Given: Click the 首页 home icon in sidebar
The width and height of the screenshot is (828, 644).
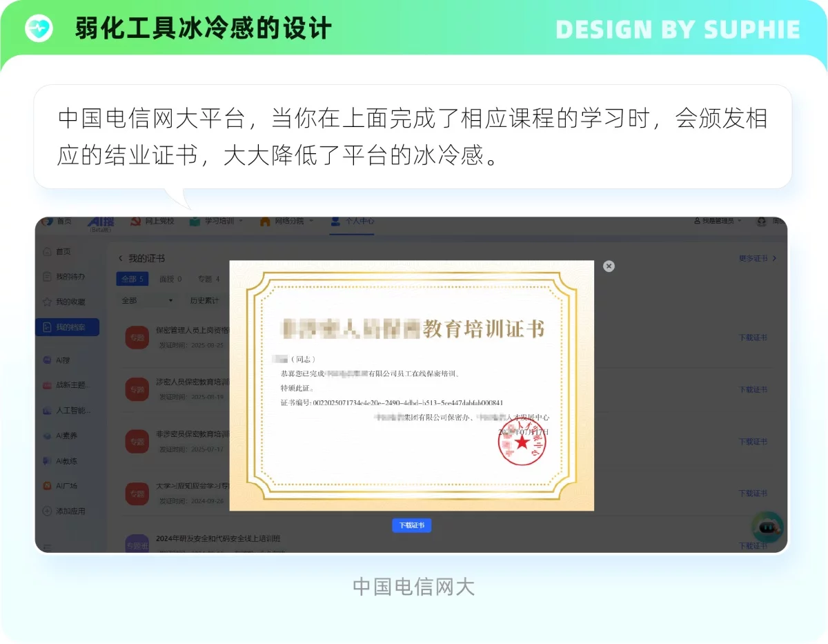Looking at the screenshot, I should coord(47,252).
